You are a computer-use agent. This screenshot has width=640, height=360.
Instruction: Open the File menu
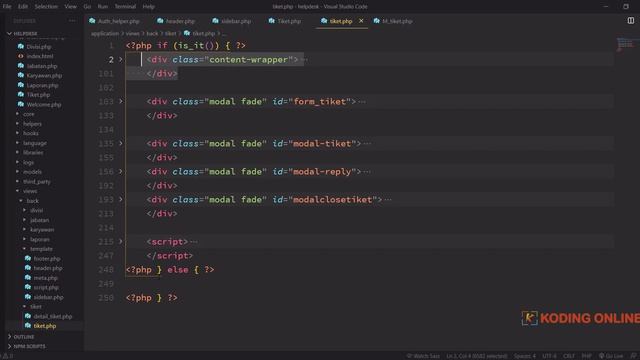click(x=7, y=7)
